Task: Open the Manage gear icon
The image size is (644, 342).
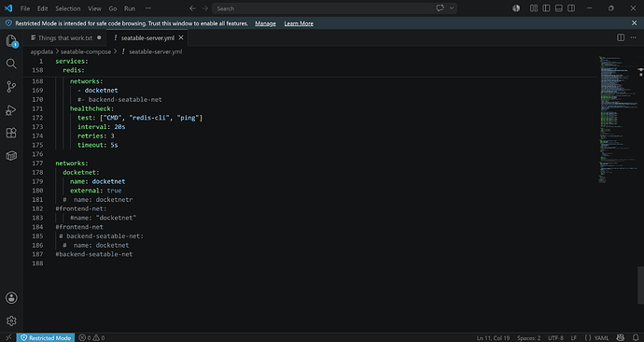Action: coord(11,321)
